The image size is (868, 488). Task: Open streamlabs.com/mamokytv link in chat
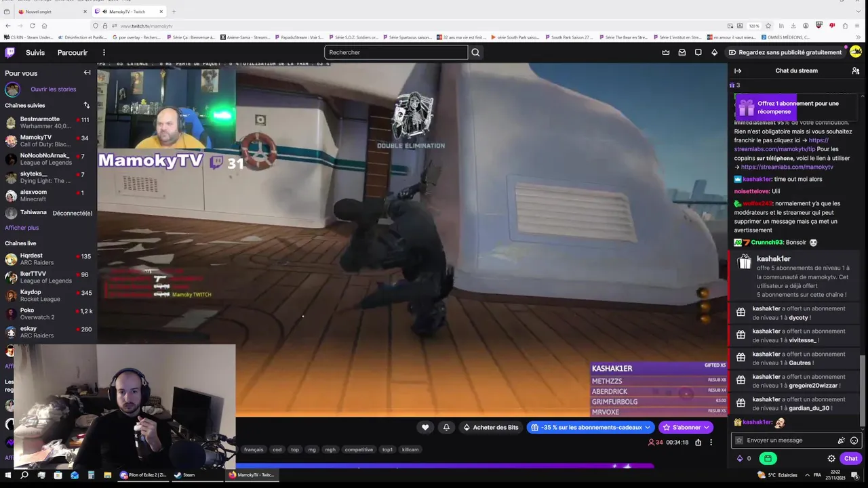(x=787, y=167)
